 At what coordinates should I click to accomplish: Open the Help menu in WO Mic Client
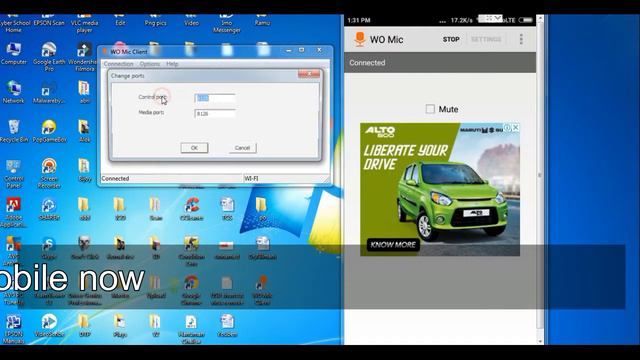point(172,64)
